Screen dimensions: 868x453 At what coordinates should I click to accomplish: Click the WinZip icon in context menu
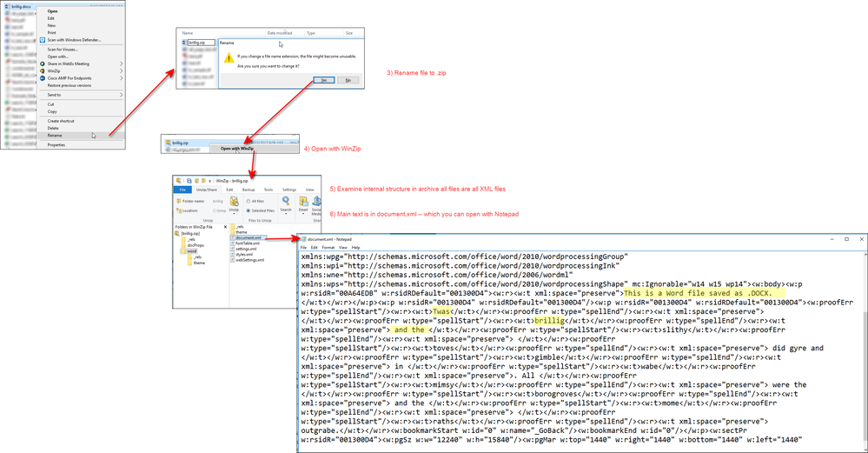[42, 71]
